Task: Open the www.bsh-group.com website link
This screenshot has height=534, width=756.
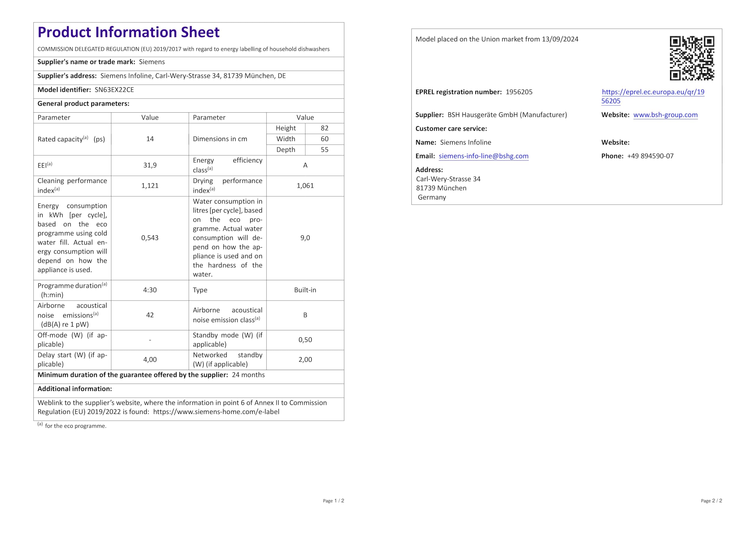Action: coord(665,115)
